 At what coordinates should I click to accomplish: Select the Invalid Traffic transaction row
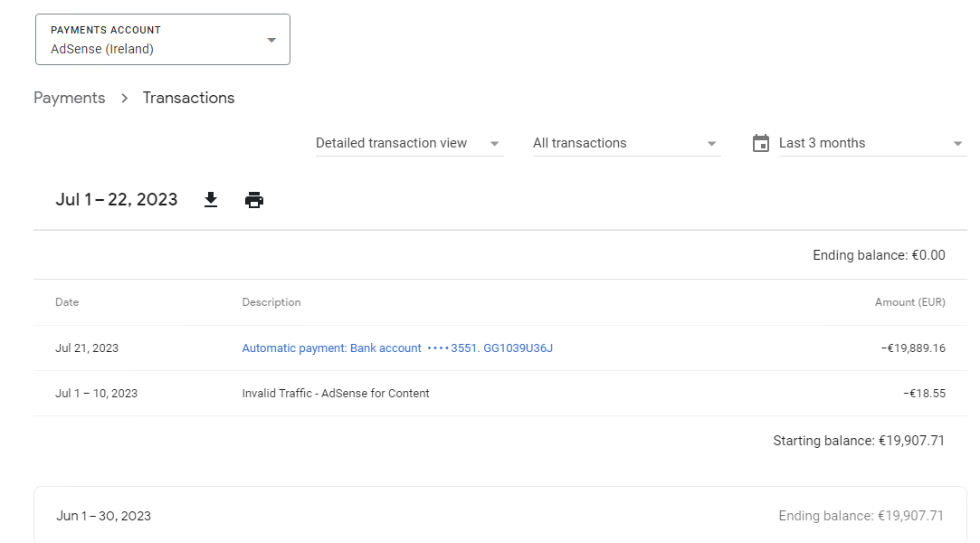(x=336, y=394)
